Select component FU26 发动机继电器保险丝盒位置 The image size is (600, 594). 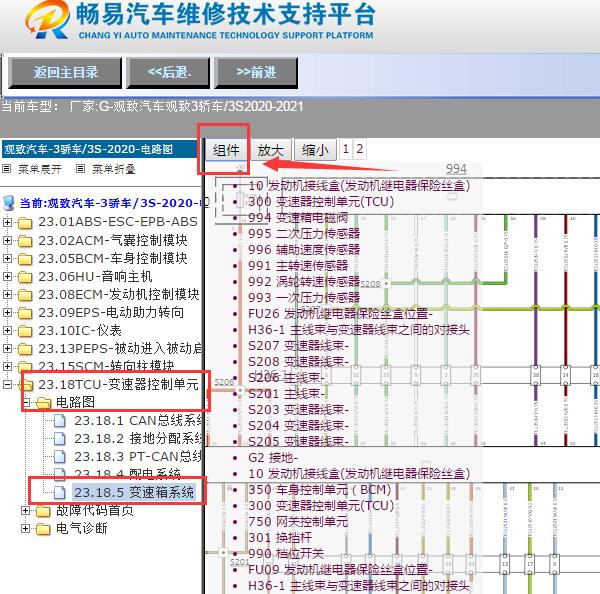(340, 313)
